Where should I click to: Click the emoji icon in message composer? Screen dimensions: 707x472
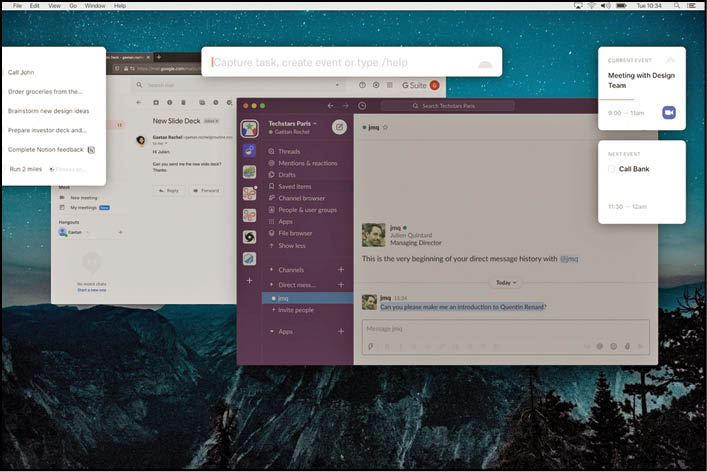613,346
